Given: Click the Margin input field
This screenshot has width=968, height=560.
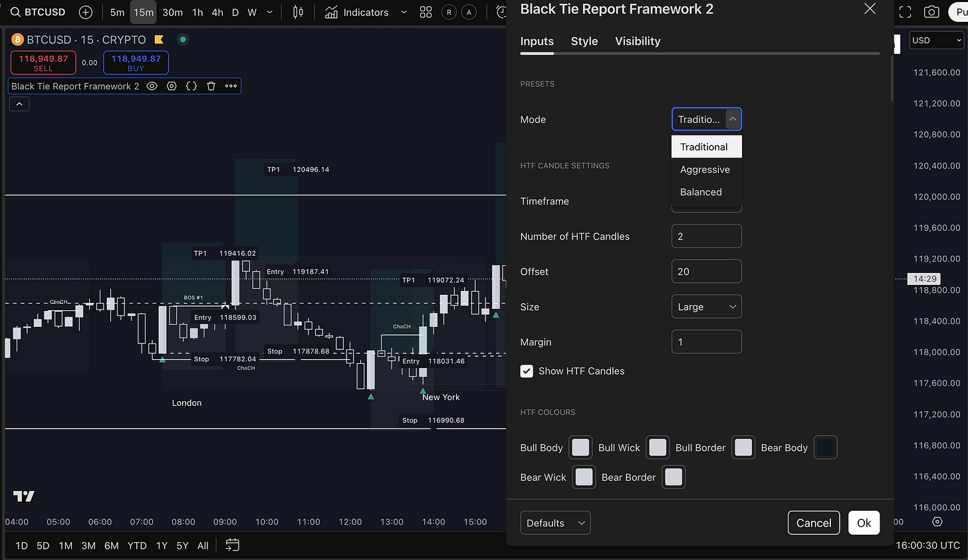Looking at the screenshot, I should [707, 342].
